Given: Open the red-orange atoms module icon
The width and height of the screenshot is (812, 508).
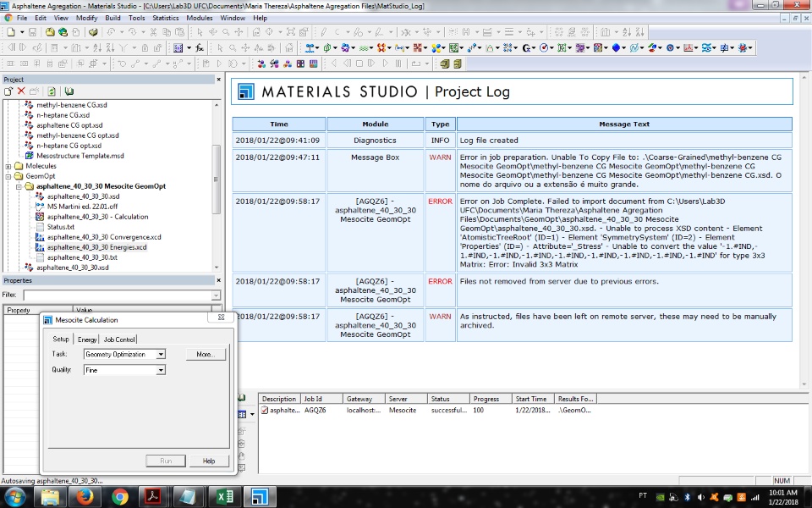Looking at the screenshot, I should pyautogui.click(x=381, y=47).
